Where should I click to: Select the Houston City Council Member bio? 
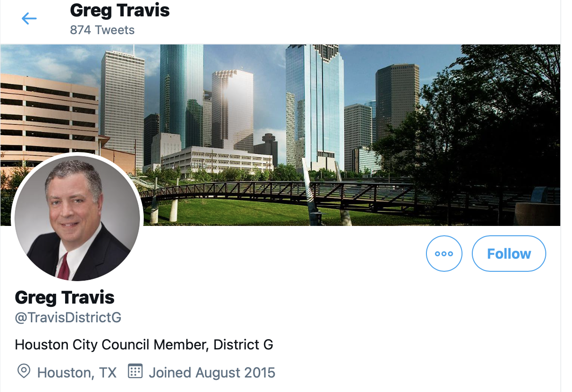click(144, 345)
